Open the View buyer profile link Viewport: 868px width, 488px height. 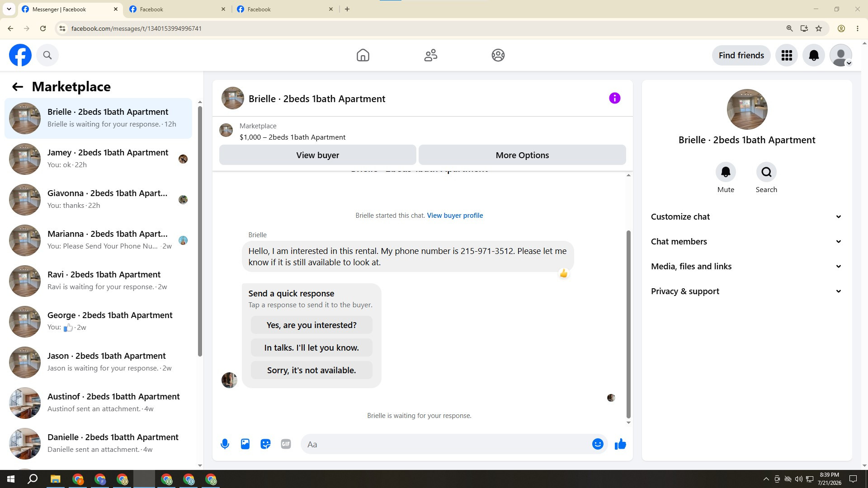click(455, 216)
